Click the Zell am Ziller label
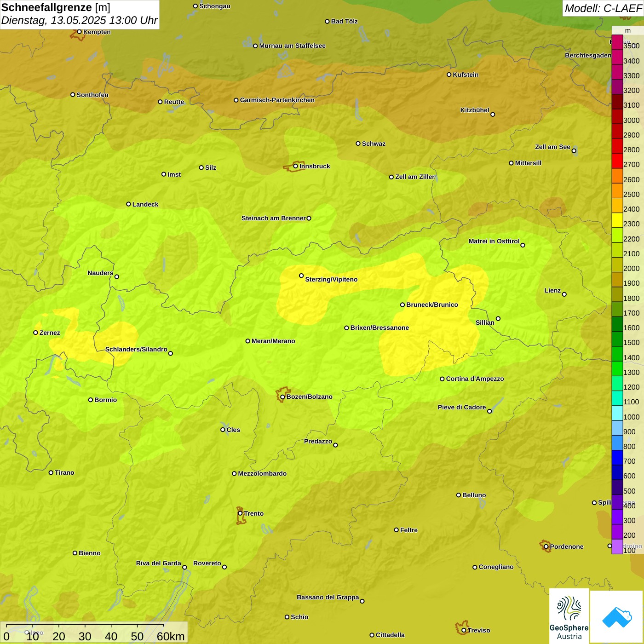Screen dimensions: 644x644 (414, 177)
